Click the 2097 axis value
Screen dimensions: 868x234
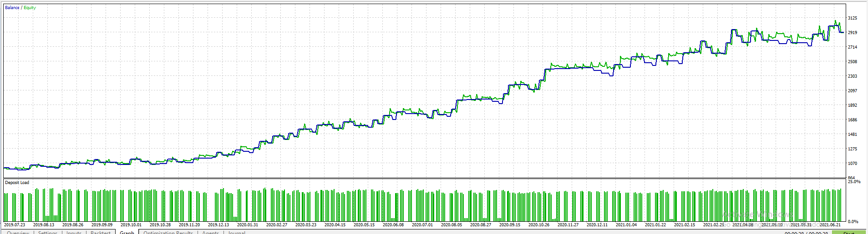(x=853, y=91)
